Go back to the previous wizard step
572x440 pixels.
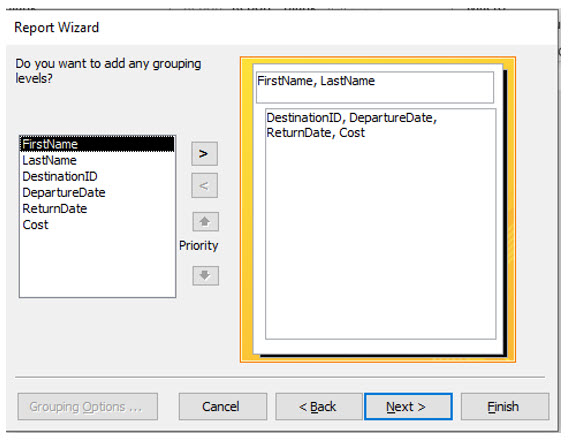(x=319, y=406)
